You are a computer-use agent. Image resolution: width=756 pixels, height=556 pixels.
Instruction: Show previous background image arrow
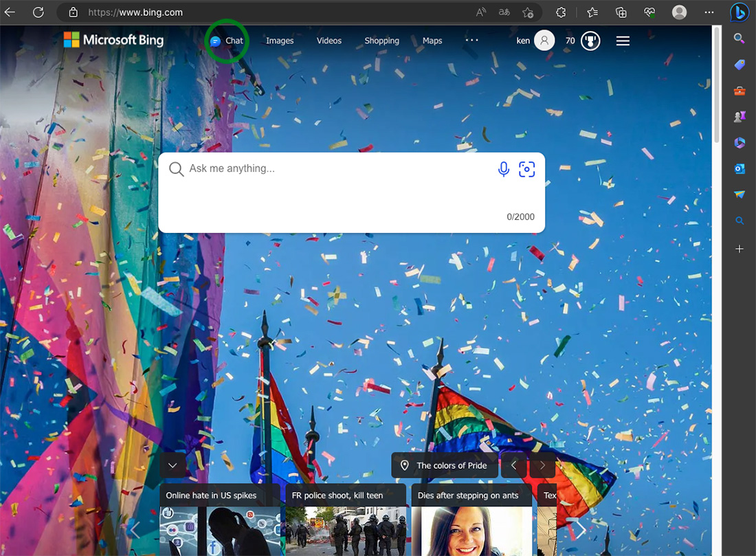[x=513, y=465]
